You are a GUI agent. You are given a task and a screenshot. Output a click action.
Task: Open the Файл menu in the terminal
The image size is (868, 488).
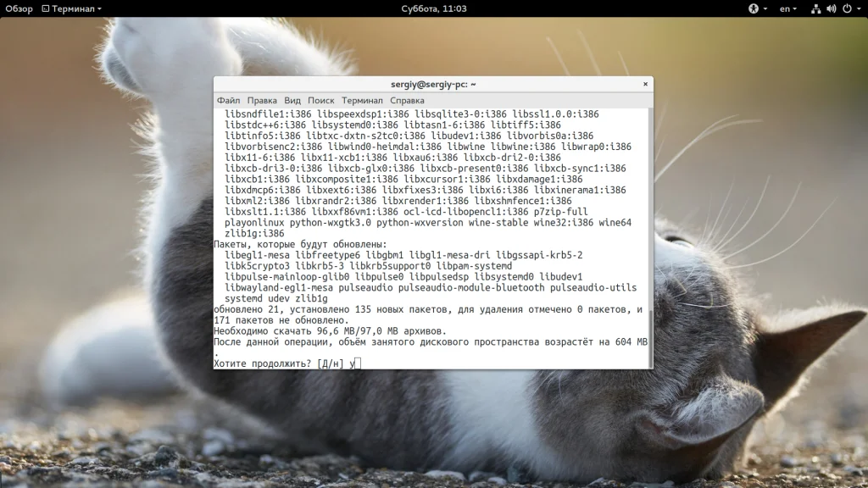[228, 100]
